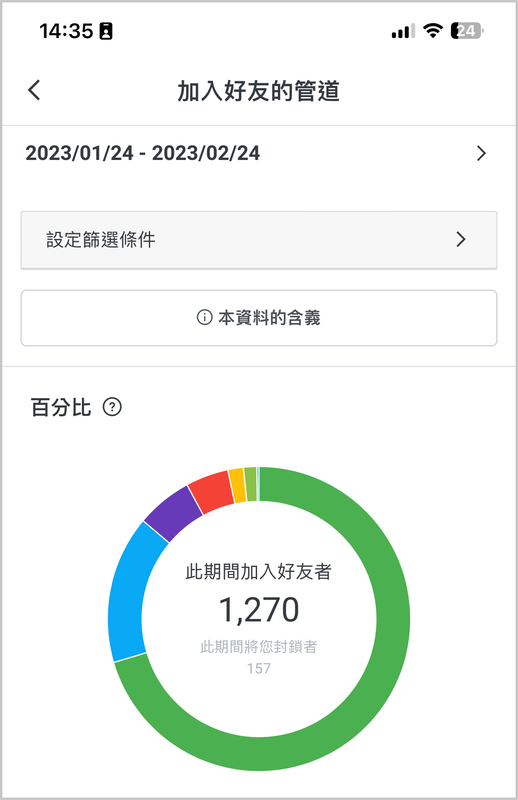The height and width of the screenshot is (800, 518).
Task: Tap the blocked count 157
Action: pyautogui.click(x=259, y=668)
